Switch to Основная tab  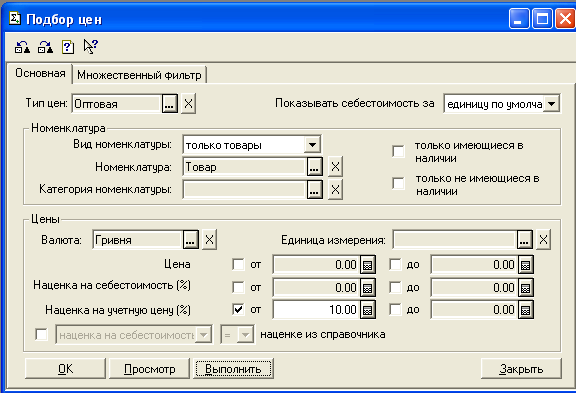click(40, 73)
